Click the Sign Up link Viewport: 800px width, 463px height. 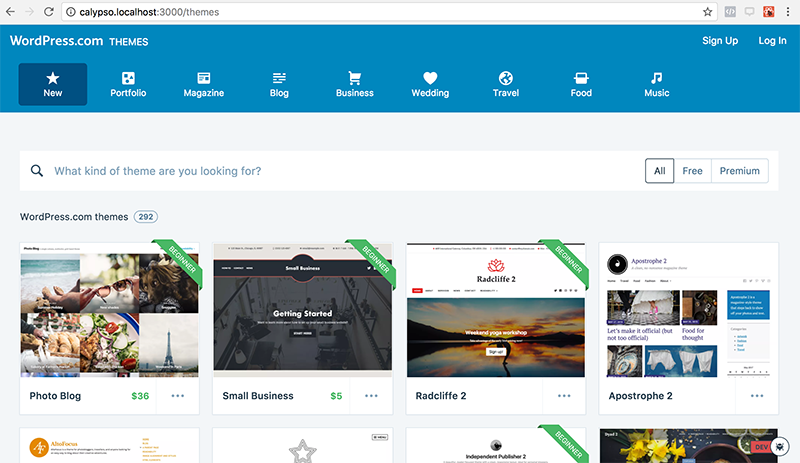click(x=720, y=41)
